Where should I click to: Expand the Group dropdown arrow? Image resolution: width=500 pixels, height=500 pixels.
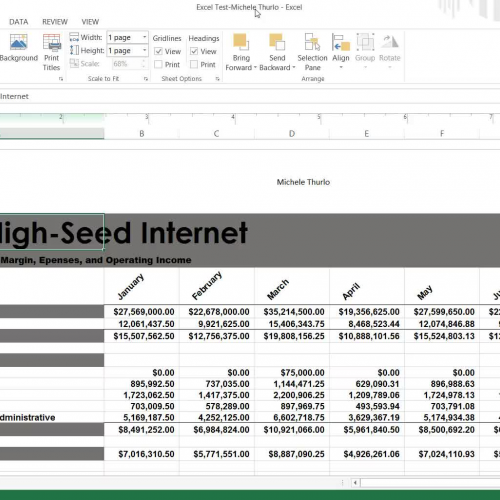coord(365,67)
